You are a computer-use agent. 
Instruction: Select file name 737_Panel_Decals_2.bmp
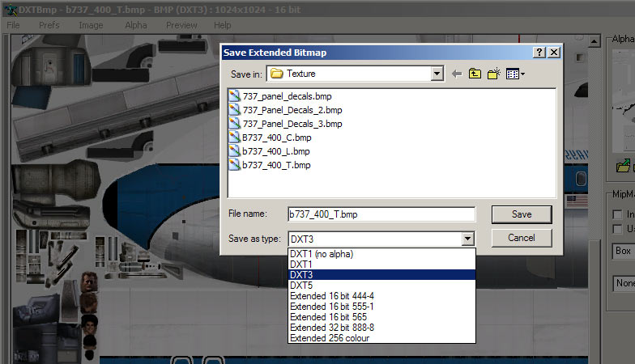click(292, 110)
